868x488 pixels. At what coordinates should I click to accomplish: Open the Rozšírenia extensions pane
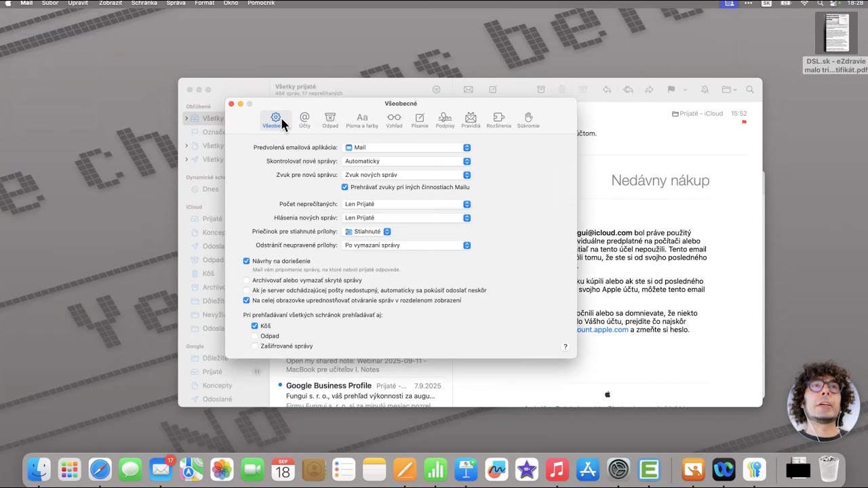coord(498,121)
